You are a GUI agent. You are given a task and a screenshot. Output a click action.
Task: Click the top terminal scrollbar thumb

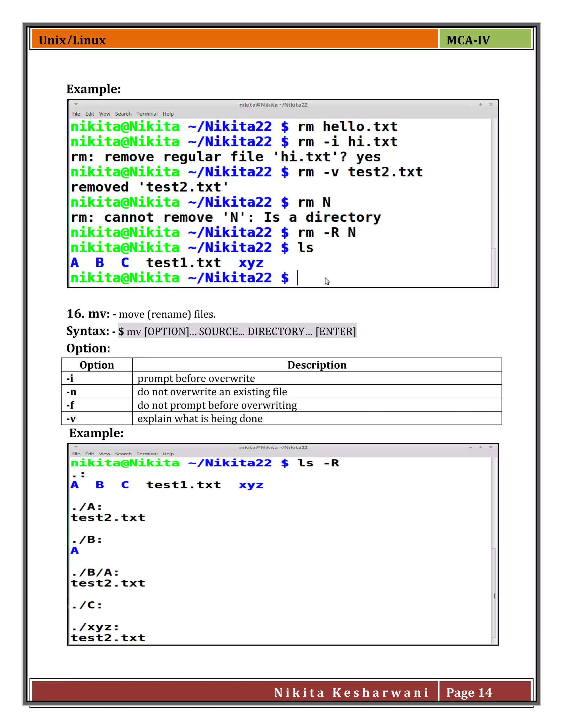coord(494,267)
